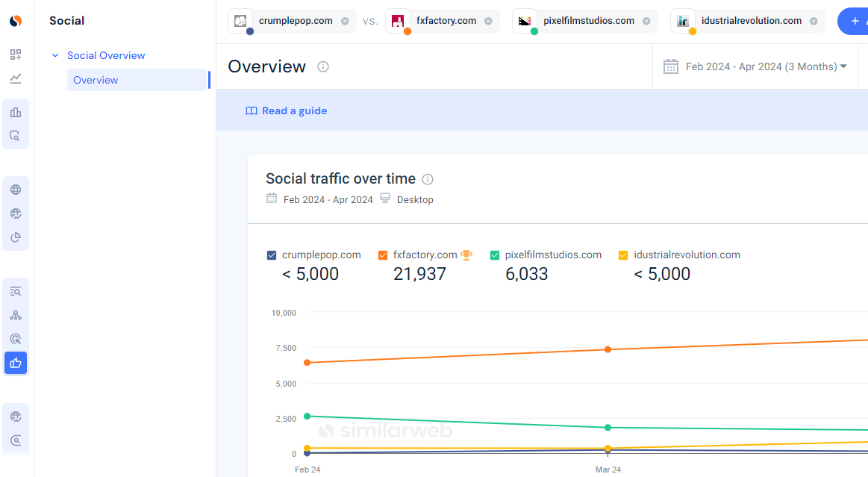Click the idustrialrevolution Mar 24 yellow data point

608,448
